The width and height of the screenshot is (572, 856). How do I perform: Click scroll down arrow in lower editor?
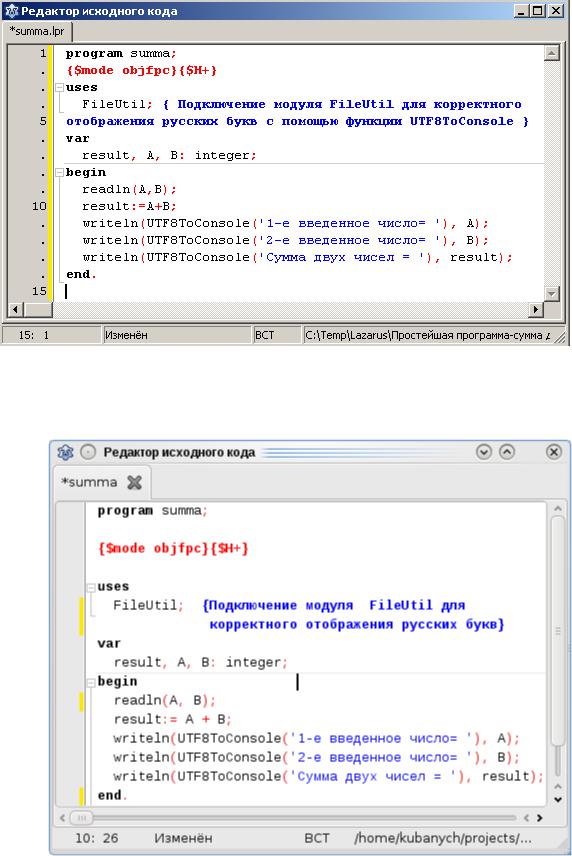(x=557, y=799)
